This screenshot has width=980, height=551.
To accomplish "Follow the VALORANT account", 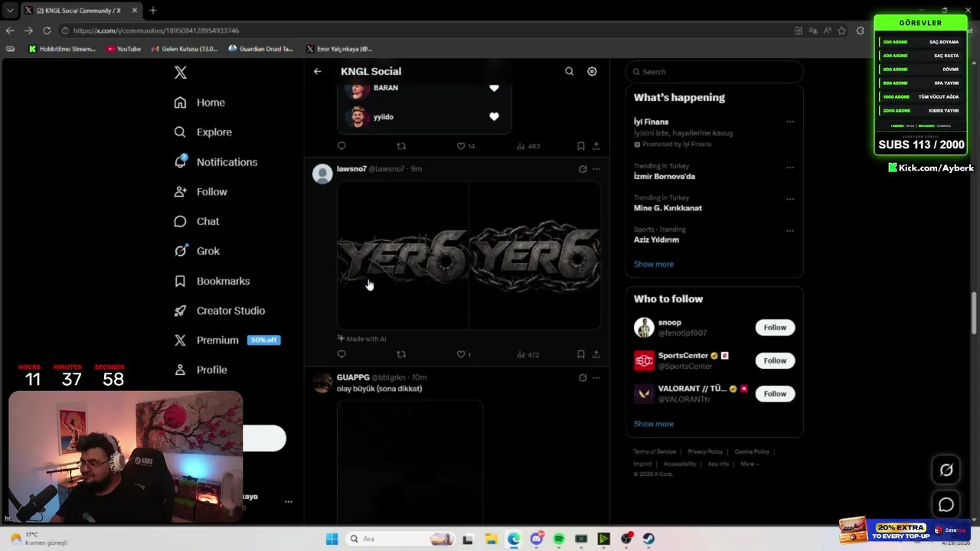I will [775, 393].
